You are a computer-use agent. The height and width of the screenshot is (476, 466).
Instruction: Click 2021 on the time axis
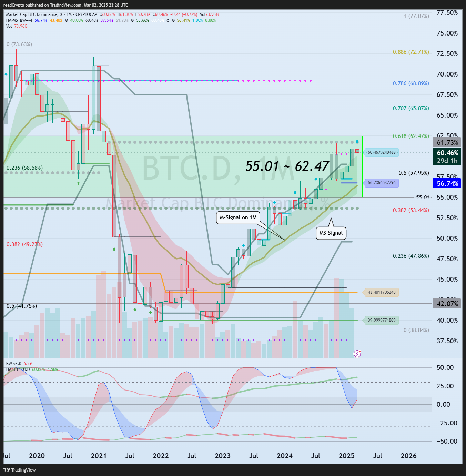pyautogui.click(x=99, y=456)
